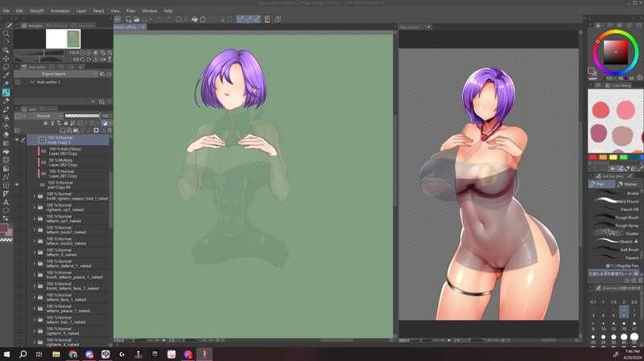This screenshot has height=361, width=644.
Task: Select the highlighted active tool in left toolbar
Action: (6, 92)
